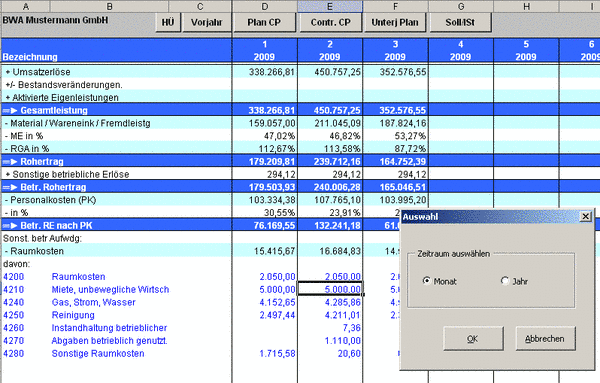The height and width of the screenshot is (383, 600).
Task: Select the Jahr radio option
Action: point(514,281)
